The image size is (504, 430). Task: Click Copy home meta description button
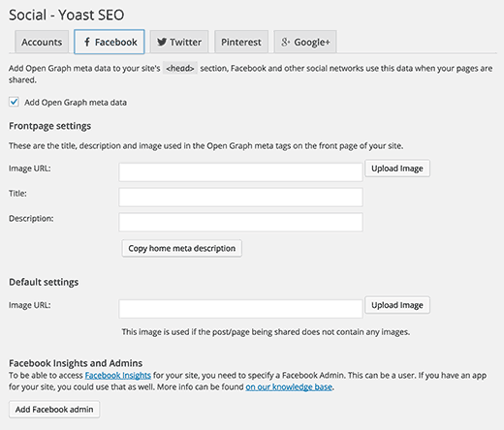(x=181, y=248)
